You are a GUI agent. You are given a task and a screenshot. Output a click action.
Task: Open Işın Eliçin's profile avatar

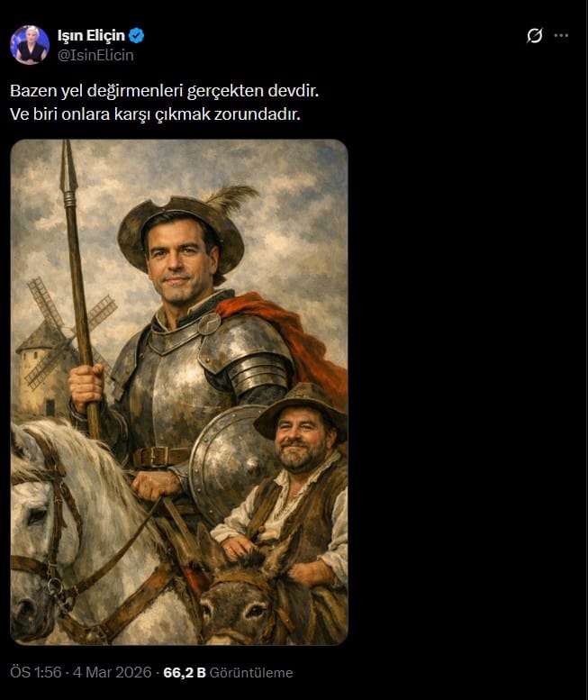click(x=30, y=45)
